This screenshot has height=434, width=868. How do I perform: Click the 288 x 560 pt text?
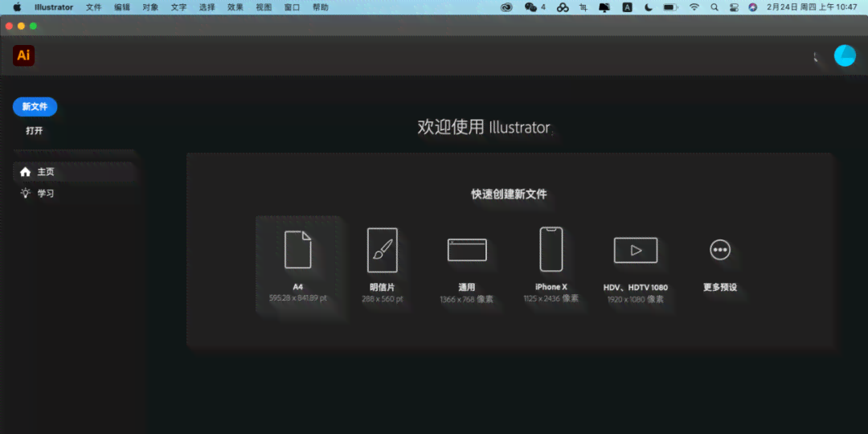[383, 299]
